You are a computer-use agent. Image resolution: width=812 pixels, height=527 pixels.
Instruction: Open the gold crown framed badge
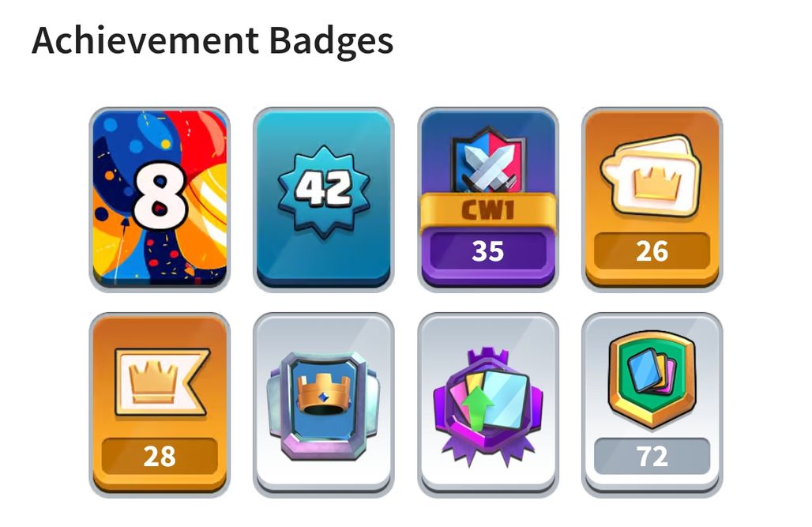coord(324,405)
